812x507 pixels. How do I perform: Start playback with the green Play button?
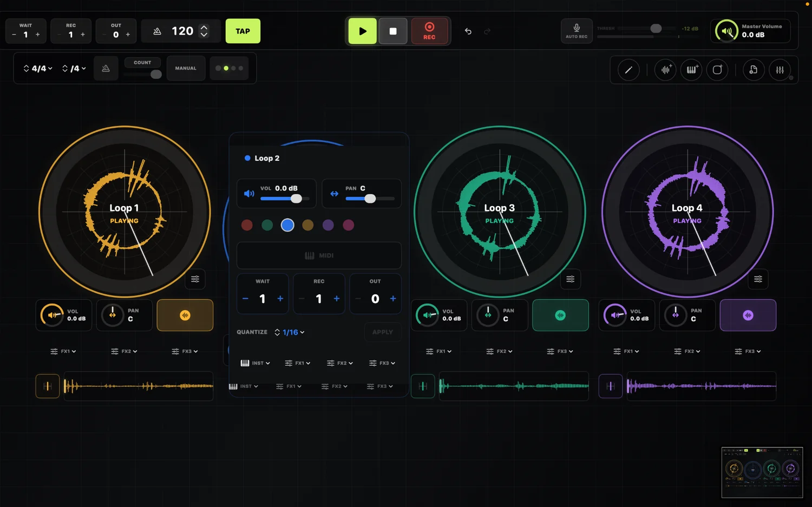coord(362,31)
